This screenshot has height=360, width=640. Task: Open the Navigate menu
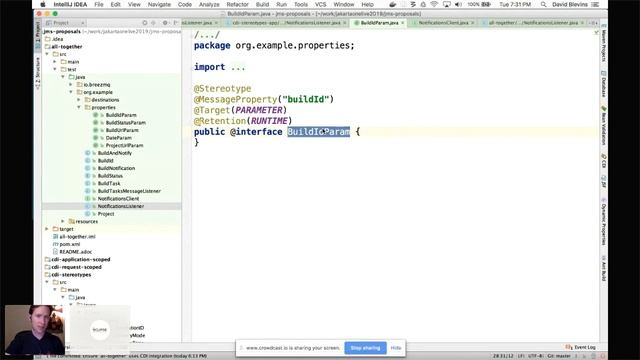pos(159,4)
